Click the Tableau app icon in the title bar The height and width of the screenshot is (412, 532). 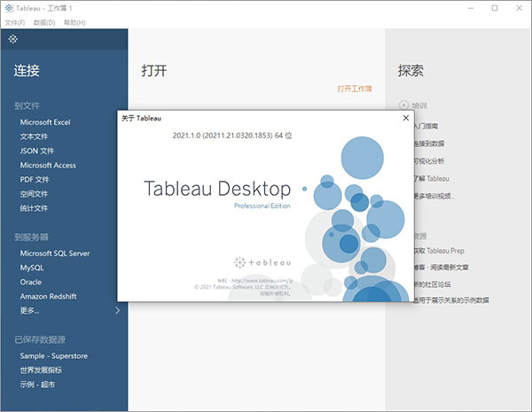click(x=8, y=8)
